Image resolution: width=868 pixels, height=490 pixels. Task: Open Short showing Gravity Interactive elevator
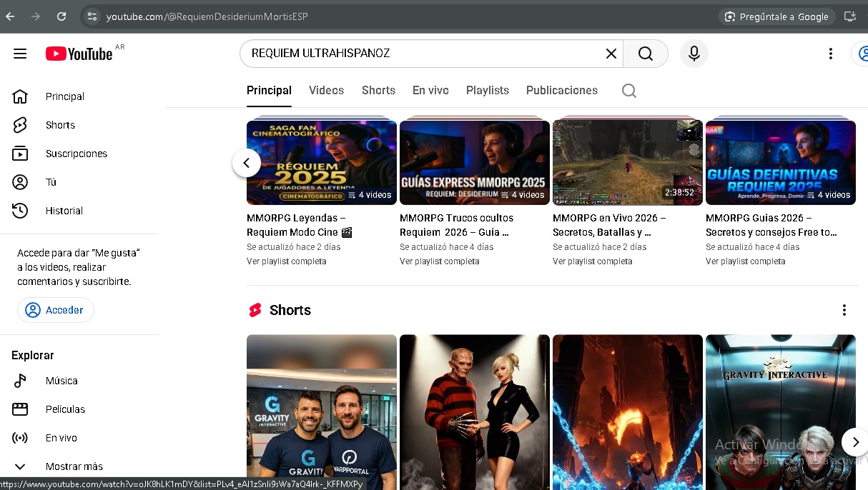tap(781, 412)
